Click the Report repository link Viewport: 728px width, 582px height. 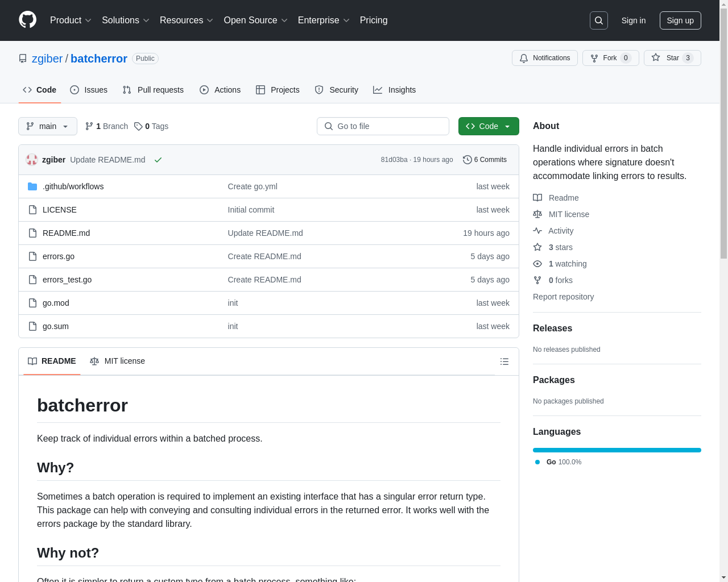[x=563, y=297]
